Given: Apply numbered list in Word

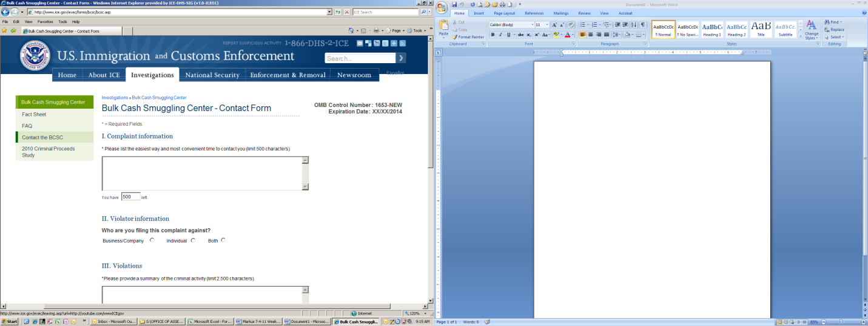Looking at the screenshot, I should (x=595, y=25).
